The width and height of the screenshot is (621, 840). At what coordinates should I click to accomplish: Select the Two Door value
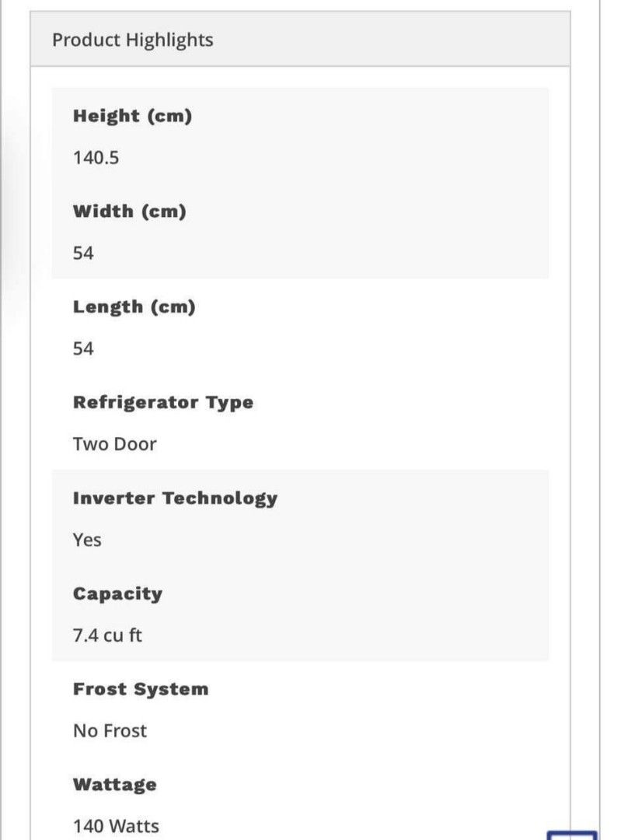(114, 445)
